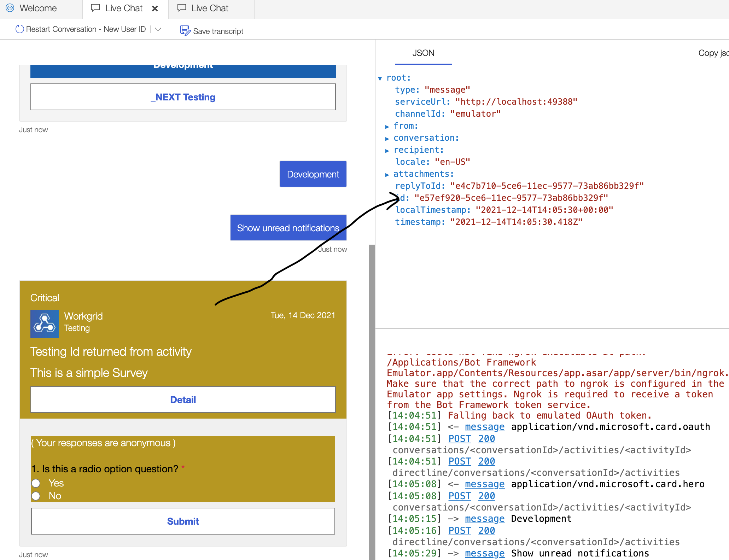
Task: Switch to the JSON tab
Action: 423,53
